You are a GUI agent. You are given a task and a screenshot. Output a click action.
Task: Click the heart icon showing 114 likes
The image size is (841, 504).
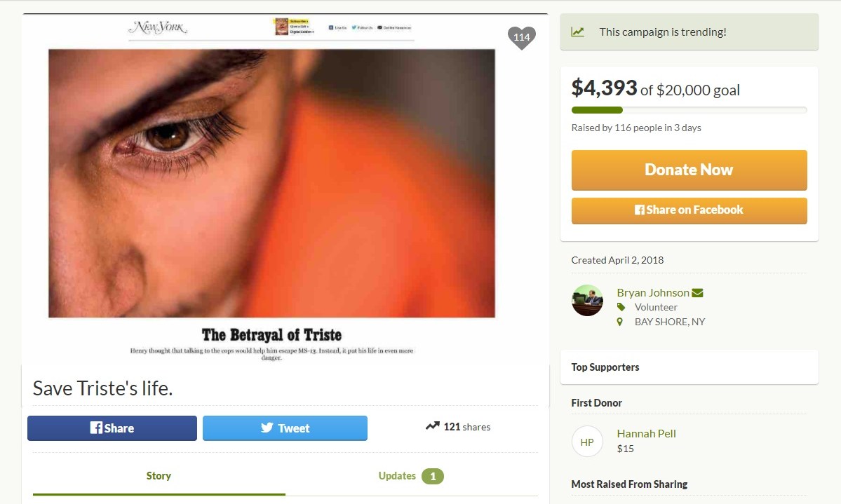[x=521, y=37]
